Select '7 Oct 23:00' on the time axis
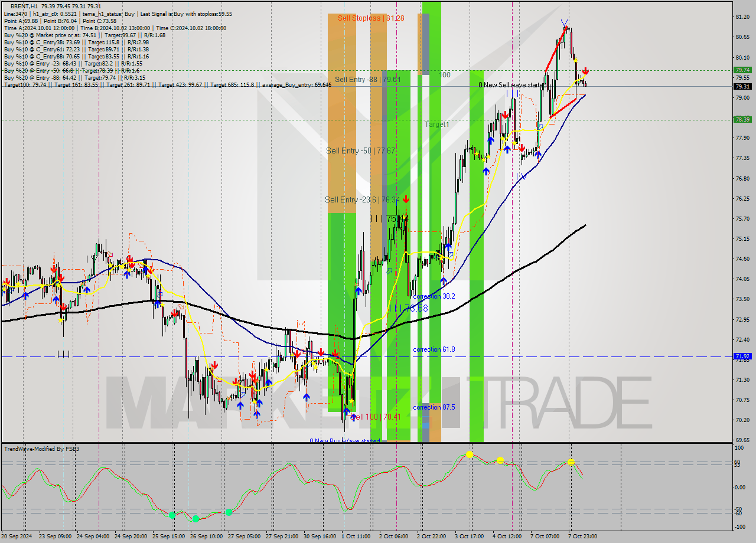Viewport: 756px width, 543px height. coord(582,537)
